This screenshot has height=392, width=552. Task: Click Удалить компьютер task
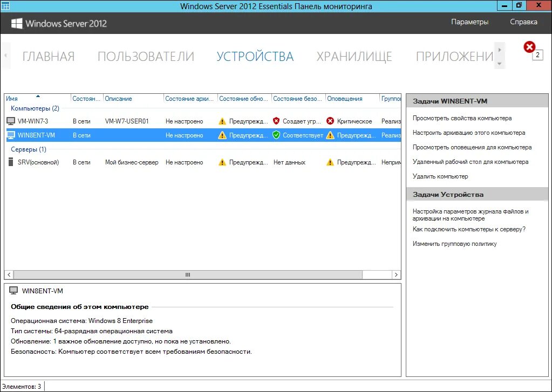pos(440,176)
